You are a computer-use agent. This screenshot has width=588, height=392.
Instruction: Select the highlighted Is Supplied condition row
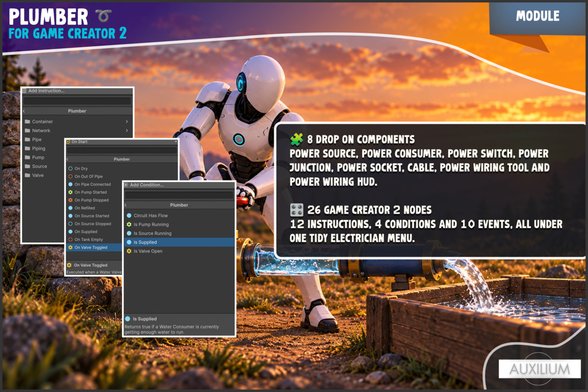tap(179, 242)
